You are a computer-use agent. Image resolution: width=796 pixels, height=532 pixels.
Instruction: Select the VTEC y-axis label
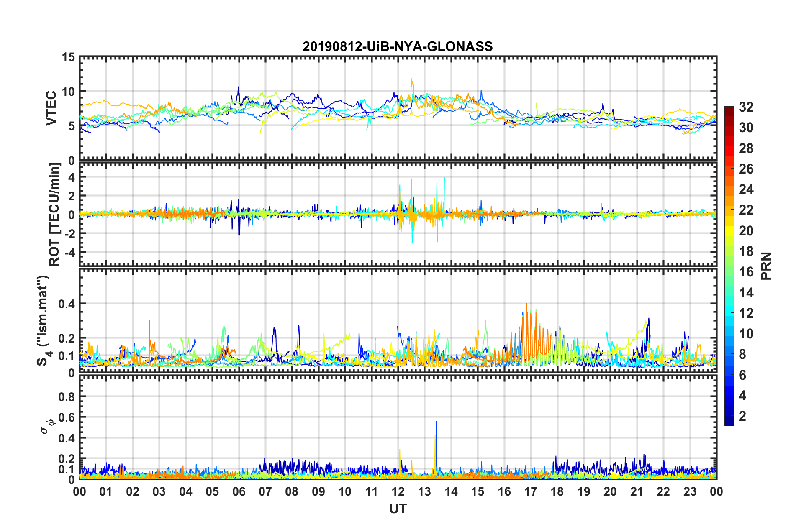click(51, 108)
